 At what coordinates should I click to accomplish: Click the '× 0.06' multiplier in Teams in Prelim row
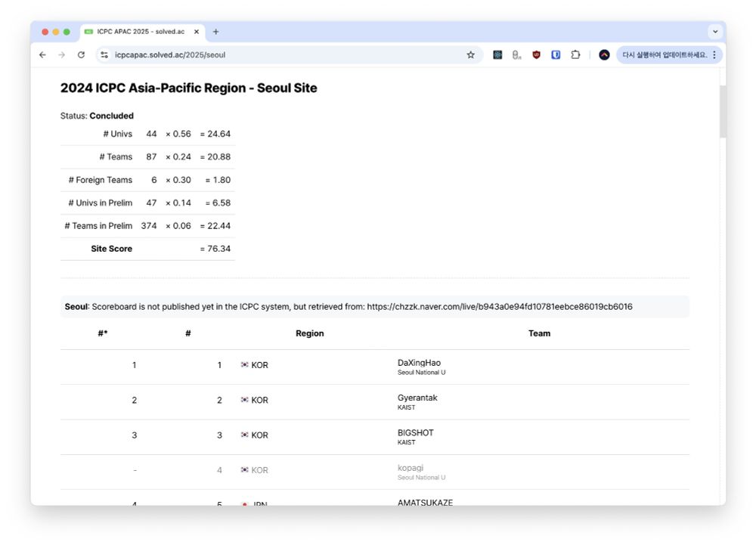point(178,225)
